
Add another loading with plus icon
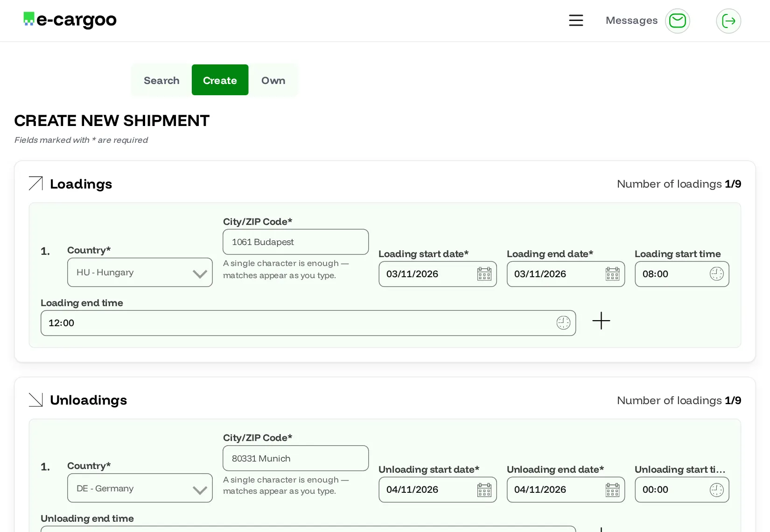pyautogui.click(x=601, y=321)
